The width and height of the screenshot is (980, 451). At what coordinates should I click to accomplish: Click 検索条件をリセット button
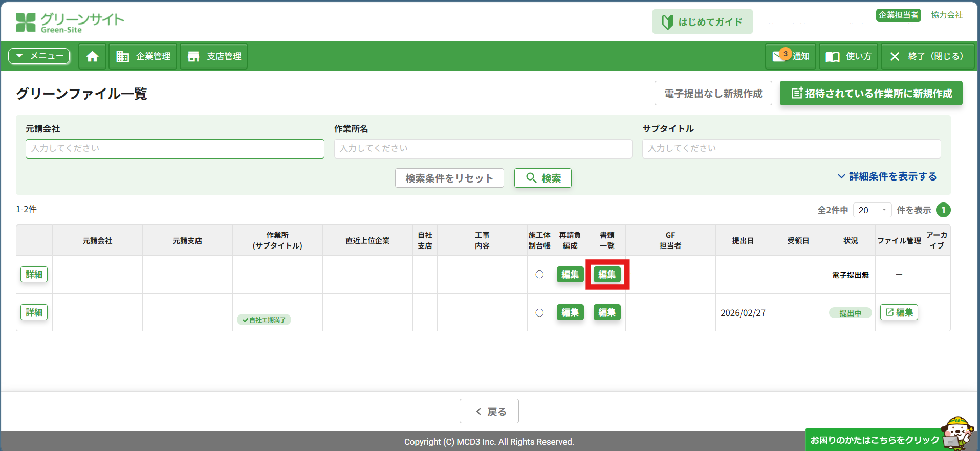pyautogui.click(x=449, y=178)
